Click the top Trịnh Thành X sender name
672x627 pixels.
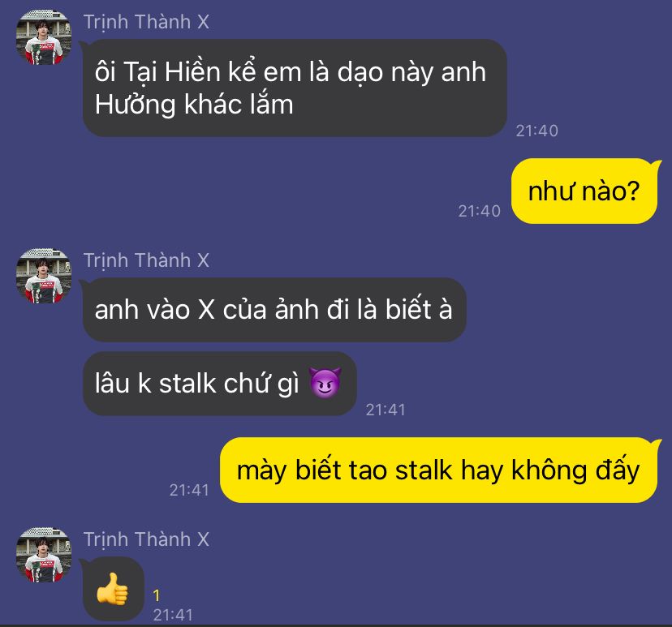point(147,22)
